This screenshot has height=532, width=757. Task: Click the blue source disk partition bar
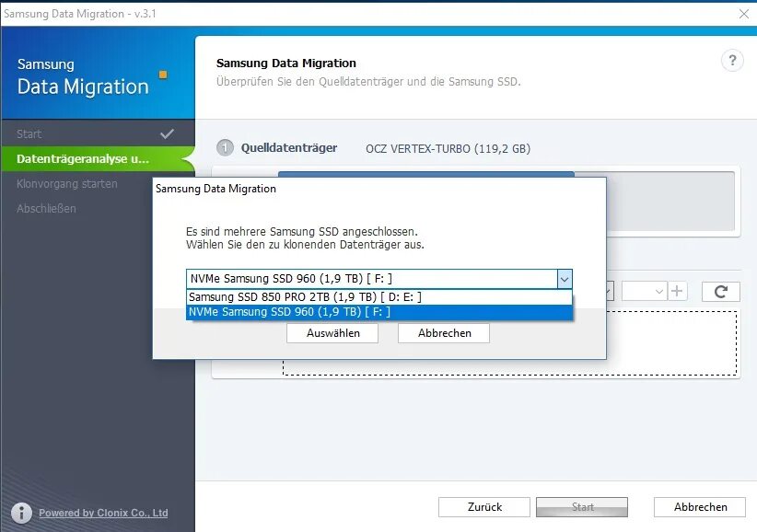point(425,174)
